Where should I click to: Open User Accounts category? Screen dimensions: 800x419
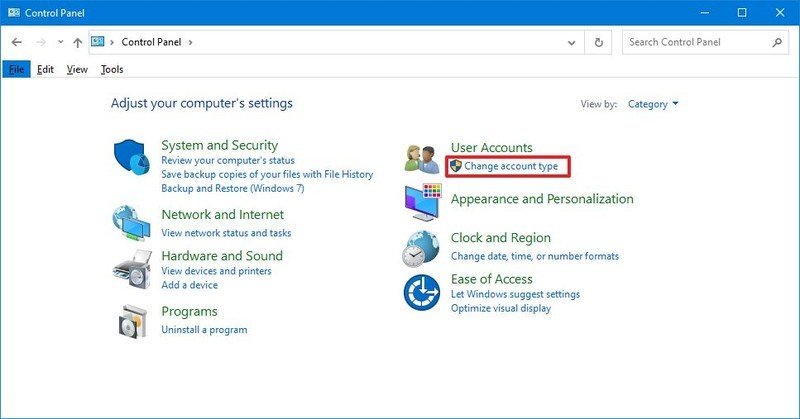pyautogui.click(x=492, y=148)
